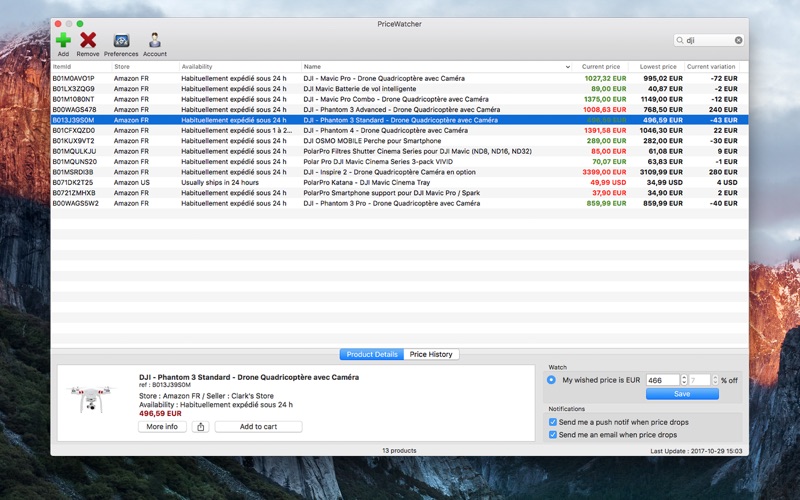Click the Name column sort chevron

click(568, 67)
